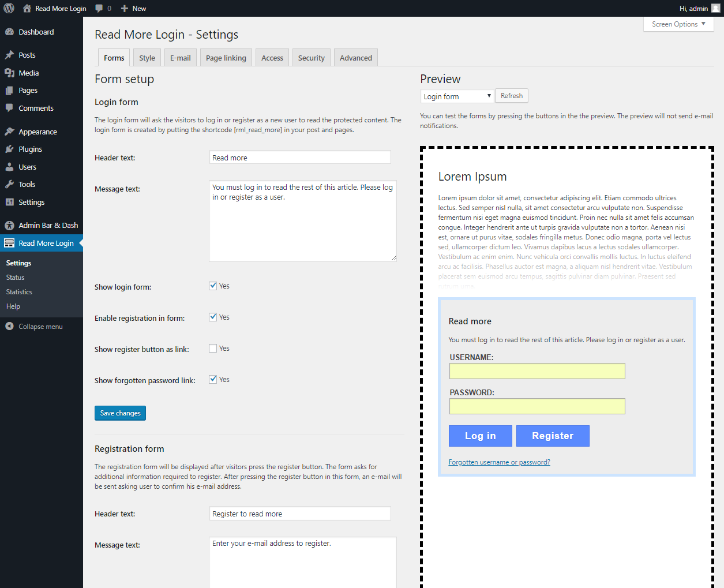Switch to the Forms tab

[114, 58]
